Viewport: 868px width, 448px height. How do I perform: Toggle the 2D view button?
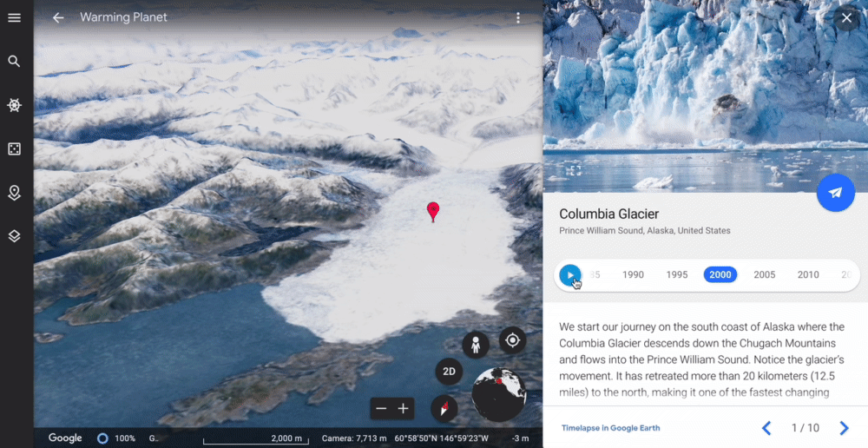(x=449, y=372)
